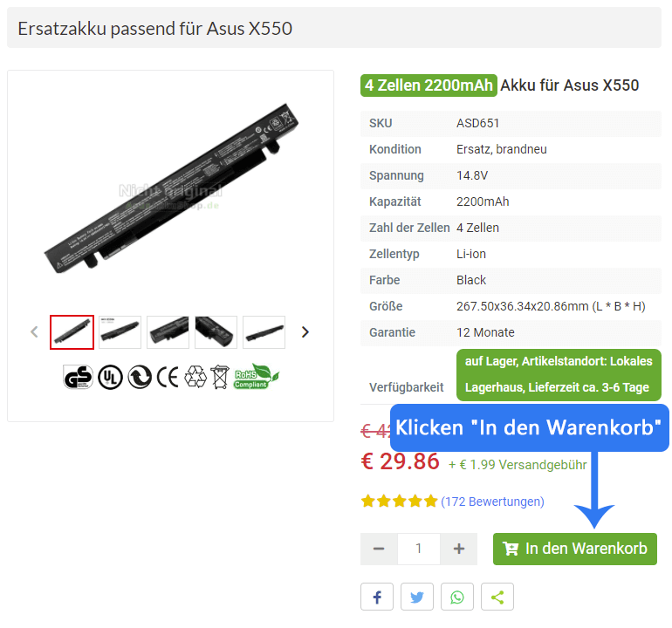Open the 172 Bewertungen reviews link
Viewport: 672px width, 628px height.
click(492, 502)
